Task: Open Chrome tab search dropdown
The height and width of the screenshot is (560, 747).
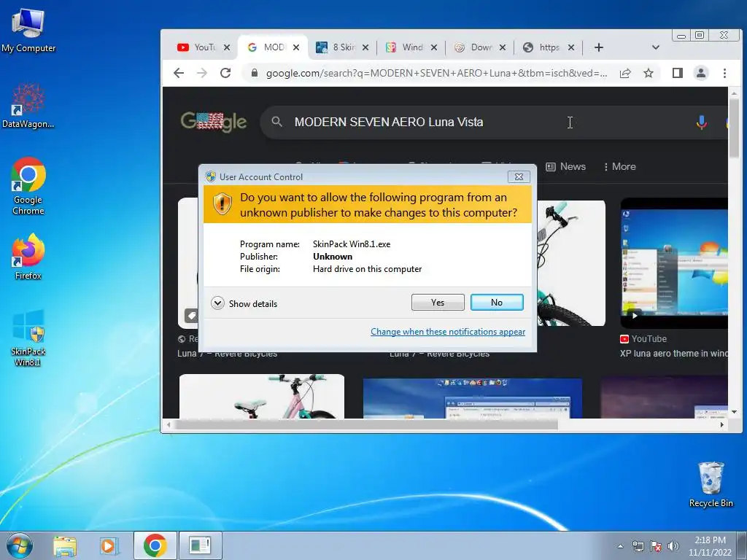Action: point(656,47)
